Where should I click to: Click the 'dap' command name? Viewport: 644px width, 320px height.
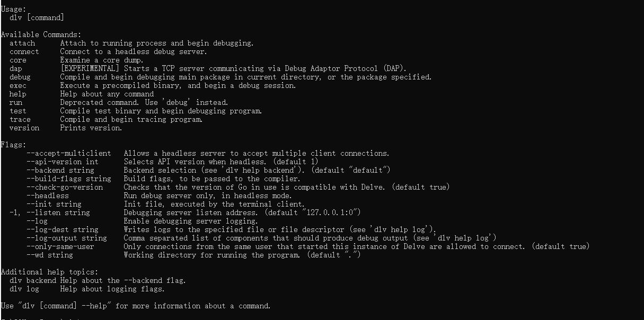coord(16,68)
